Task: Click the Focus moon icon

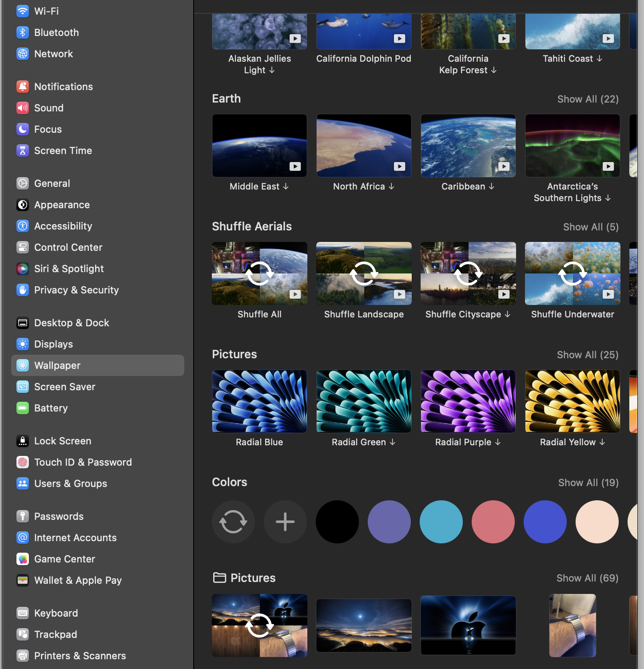Action: [23, 129]
